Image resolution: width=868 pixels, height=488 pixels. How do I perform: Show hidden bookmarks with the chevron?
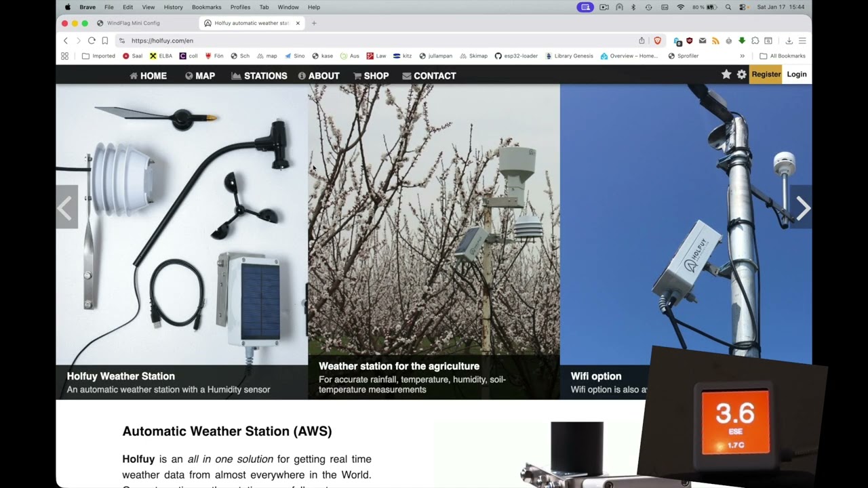click(742, 56)
